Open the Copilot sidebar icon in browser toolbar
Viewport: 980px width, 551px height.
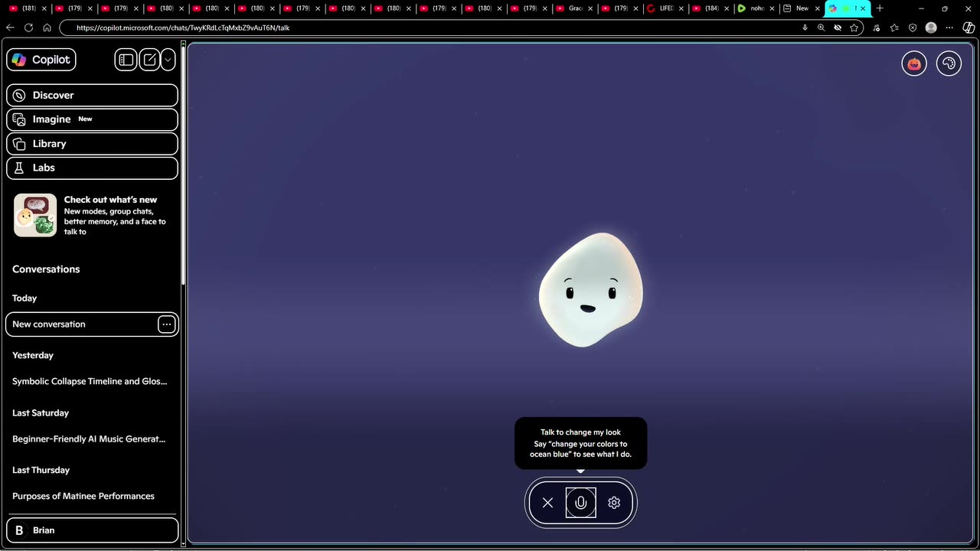click(969, 28)
